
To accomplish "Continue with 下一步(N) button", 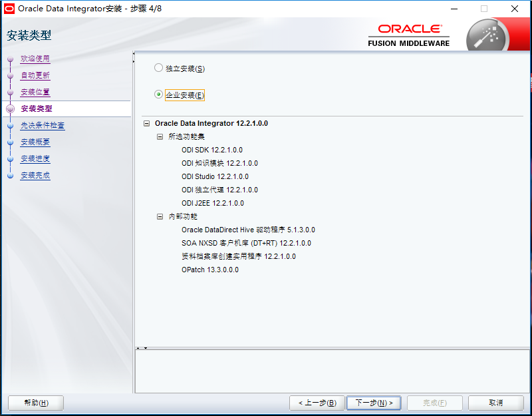I will [x=374, y=403].
